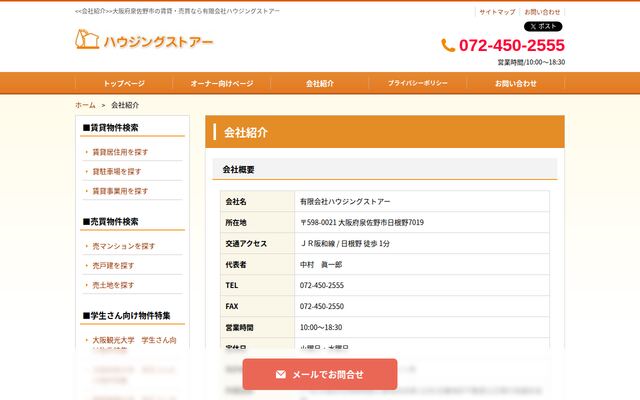Open the 売土地を探す sidebar link
Screen dimensions: 640x400
tap(113, 285)
